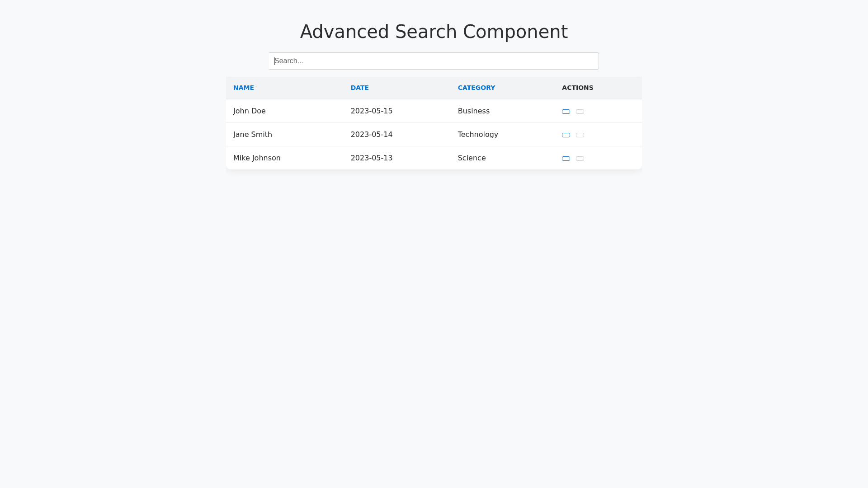Screen dimensions: 868x488
Task: Hit the blue-outlined action button for Mike Johnson
Action: click(x=566, y=159)
